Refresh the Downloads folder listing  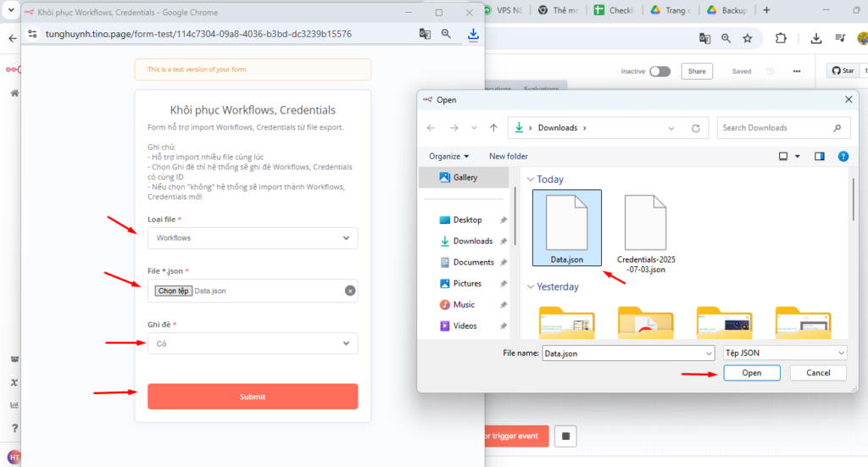696,128
